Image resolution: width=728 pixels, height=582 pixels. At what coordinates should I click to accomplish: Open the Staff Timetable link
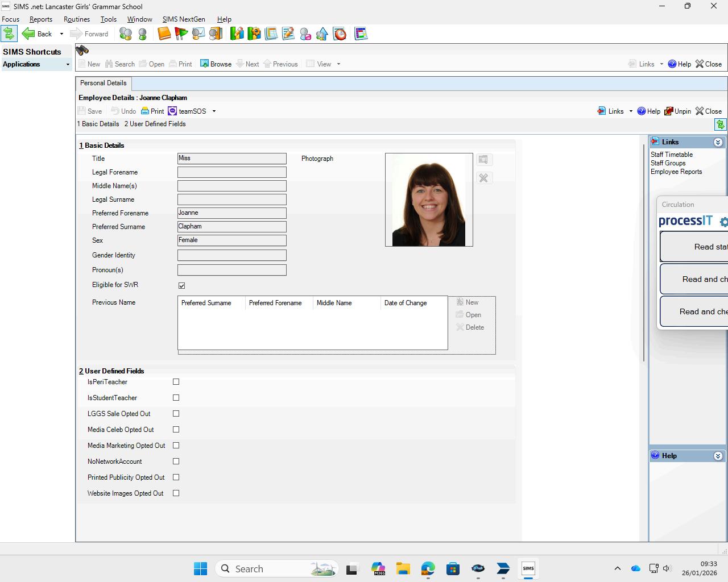[672, 155]
